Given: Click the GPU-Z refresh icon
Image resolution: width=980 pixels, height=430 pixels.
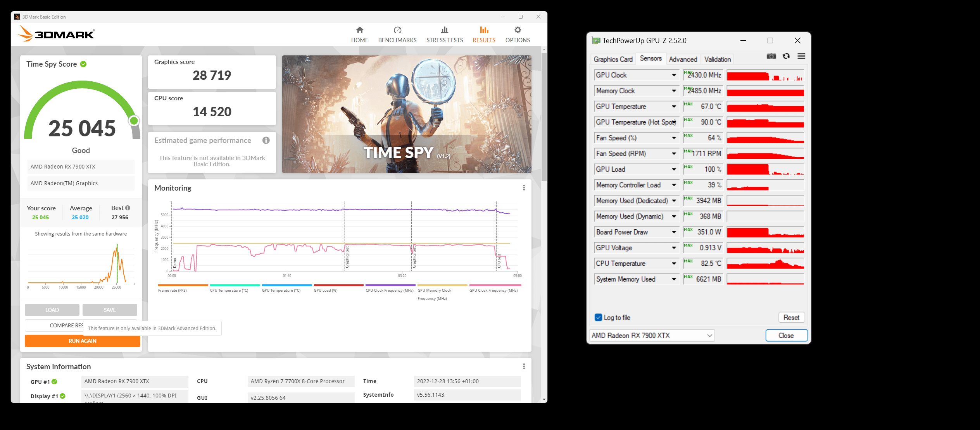Looking at the screenshot, I should [x=786, y=56].
